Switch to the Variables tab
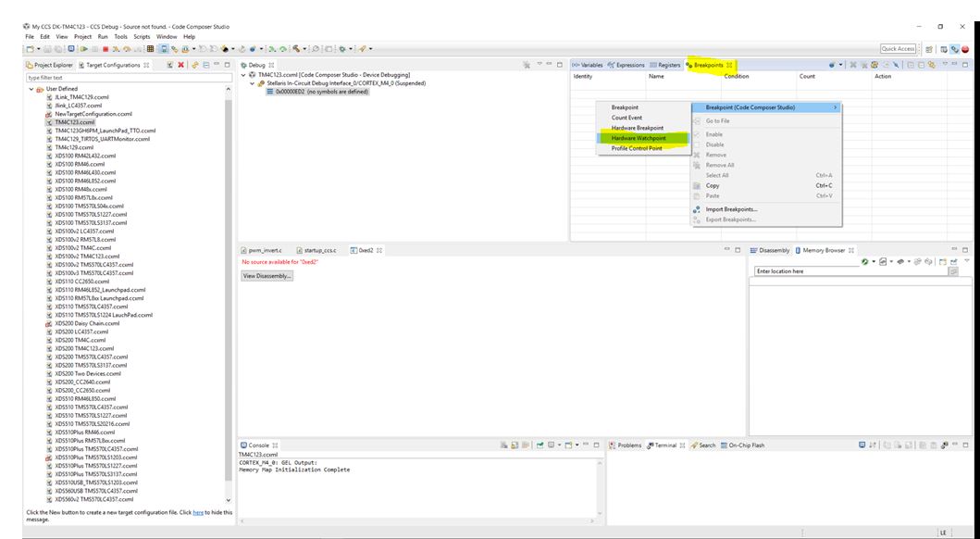 (588, 65)
